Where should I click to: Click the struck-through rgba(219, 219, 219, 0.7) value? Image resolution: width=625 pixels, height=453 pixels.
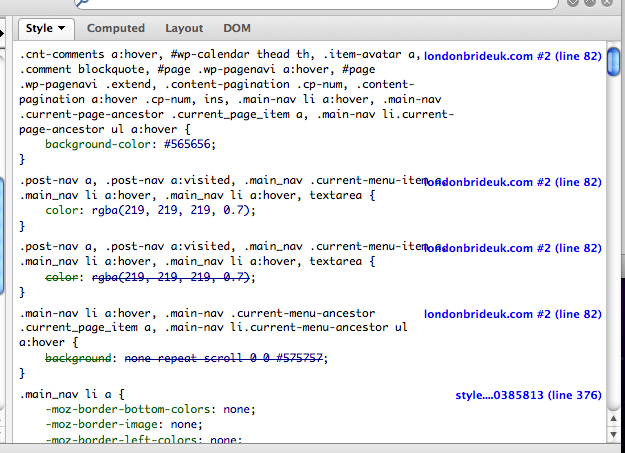(x=170, y=277)
